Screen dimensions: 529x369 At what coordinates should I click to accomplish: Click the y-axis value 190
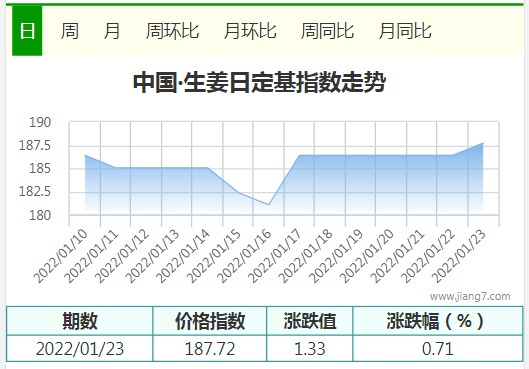[x=40, y=122]
